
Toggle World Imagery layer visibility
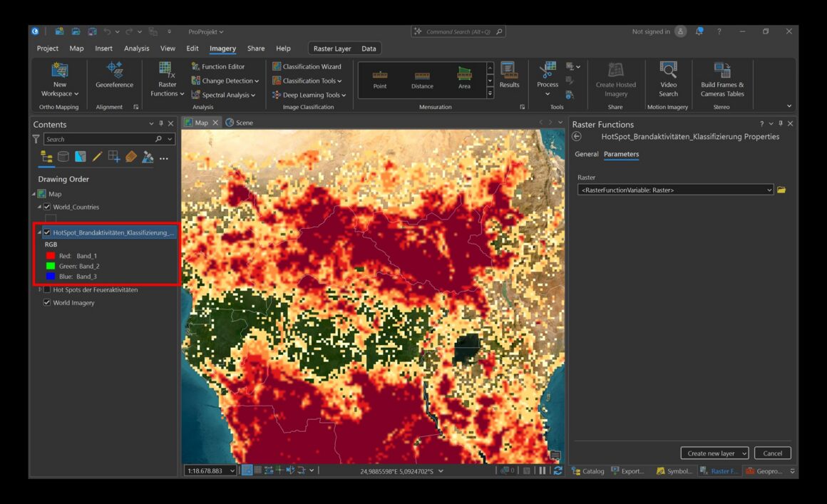(47, 303)
